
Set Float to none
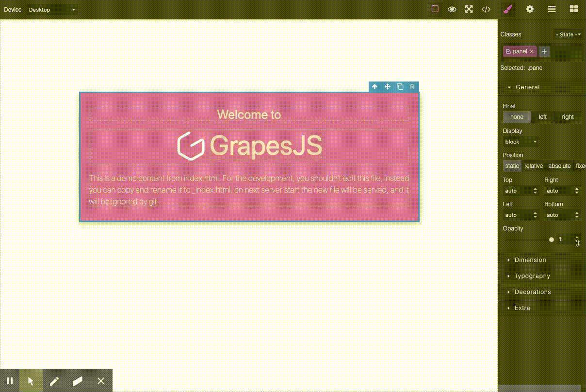coord(517,117)
